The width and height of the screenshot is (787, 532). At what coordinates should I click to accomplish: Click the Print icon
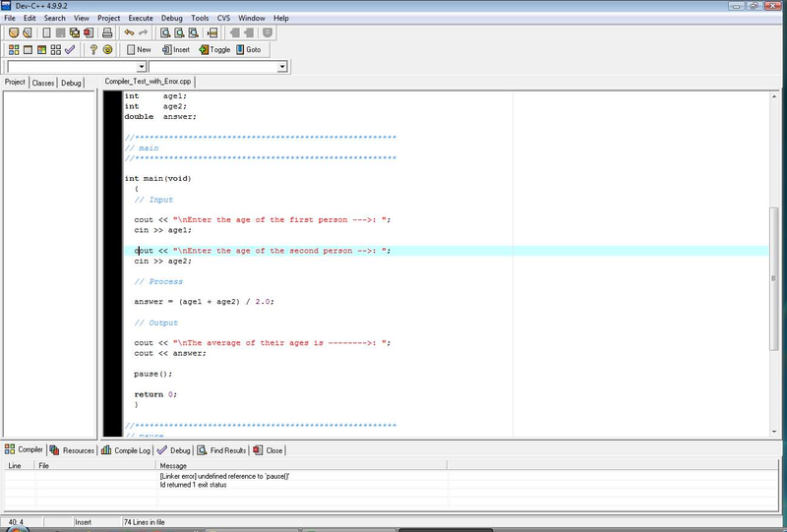pos(107,33)
